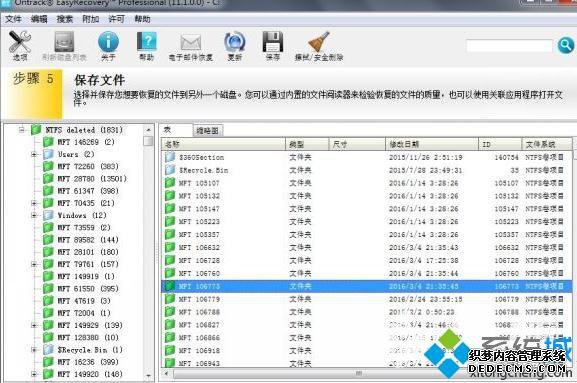Select MFT 89582 (144) in tree

tap(88, 240)
